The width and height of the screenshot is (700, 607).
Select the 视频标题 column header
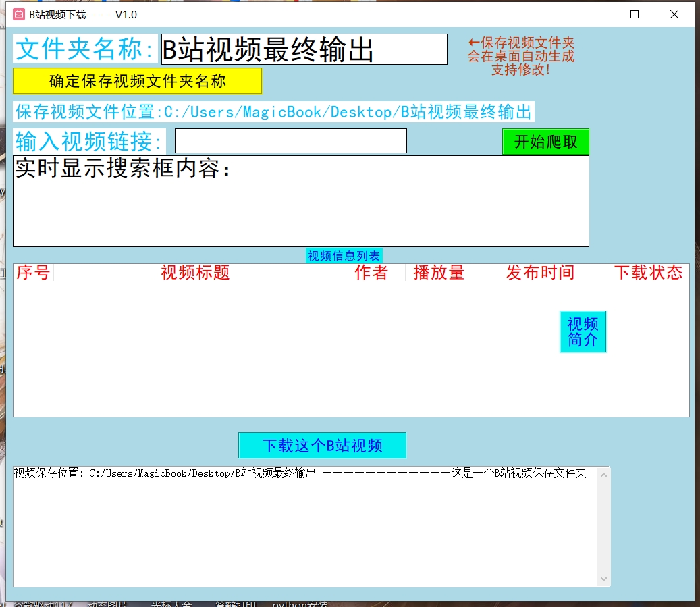[196, 272]
